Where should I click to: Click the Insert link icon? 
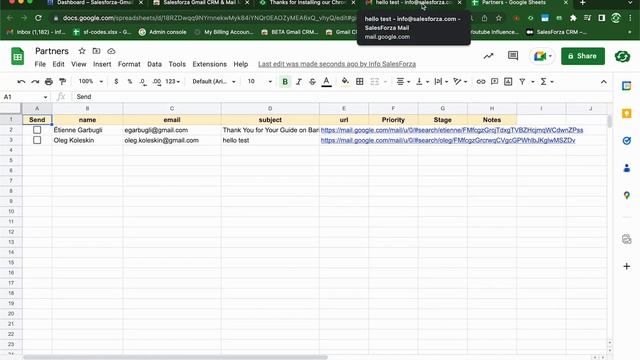(x=481, y=82)
